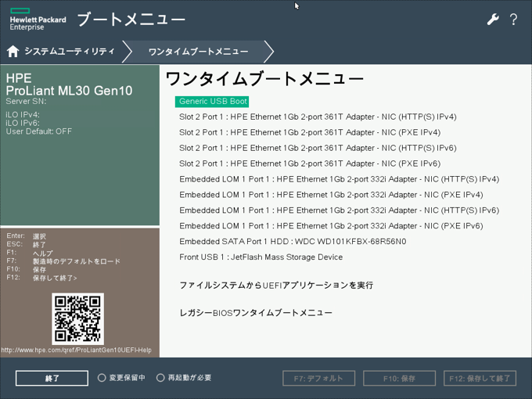Toggle the 変更保留中 radio indicator
The image size is (532, 399).
pyautogui.click(x=102, y=378)
